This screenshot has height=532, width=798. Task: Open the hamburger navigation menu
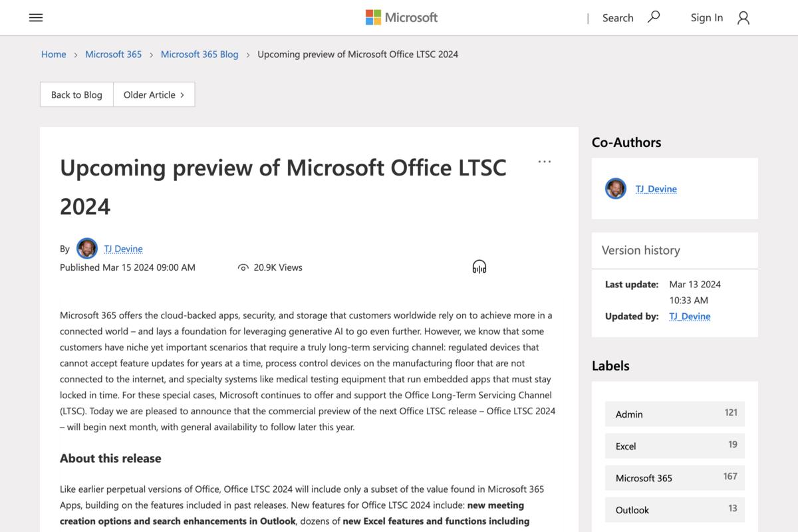tap(36, 18)
